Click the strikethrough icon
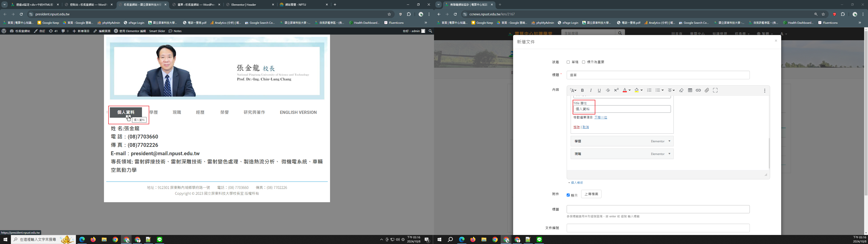Screen dimensions: 868x244 pos(608,90)
